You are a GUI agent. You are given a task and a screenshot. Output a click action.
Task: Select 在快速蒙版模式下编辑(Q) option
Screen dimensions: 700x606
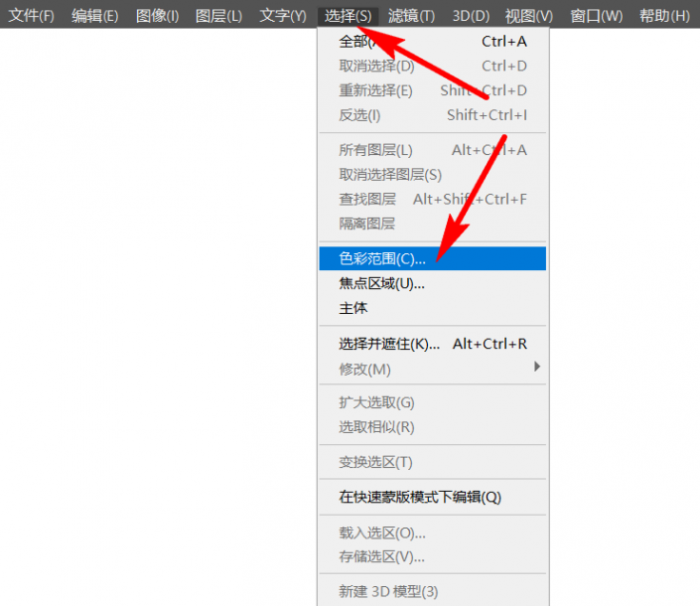click(x=420, y=497)
